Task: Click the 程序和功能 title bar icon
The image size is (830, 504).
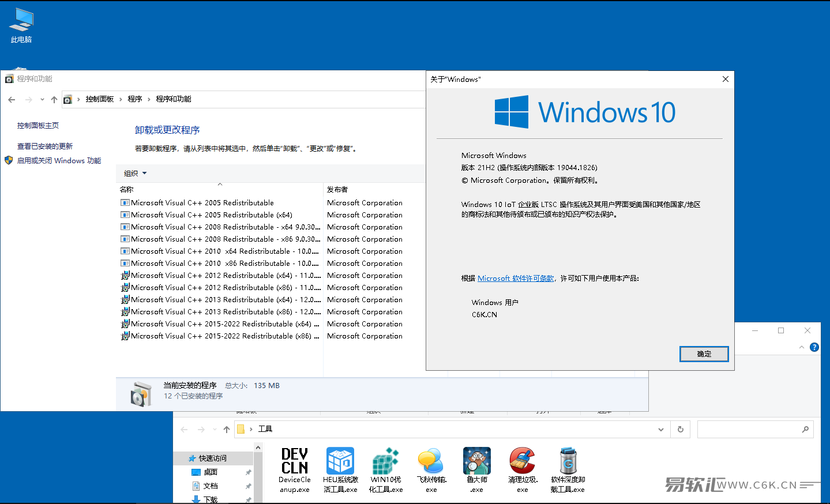Action: tap(9, 79)
